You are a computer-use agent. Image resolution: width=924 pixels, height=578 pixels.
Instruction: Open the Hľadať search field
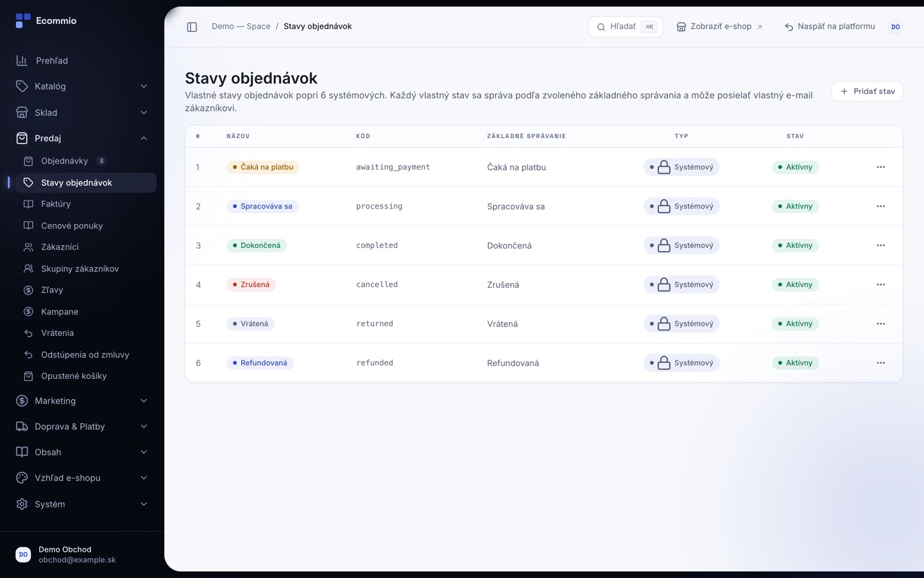[626, 27]
